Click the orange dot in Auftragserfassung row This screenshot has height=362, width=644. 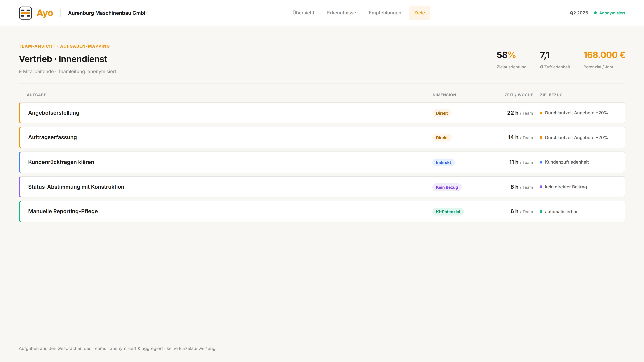click(541, 137)
